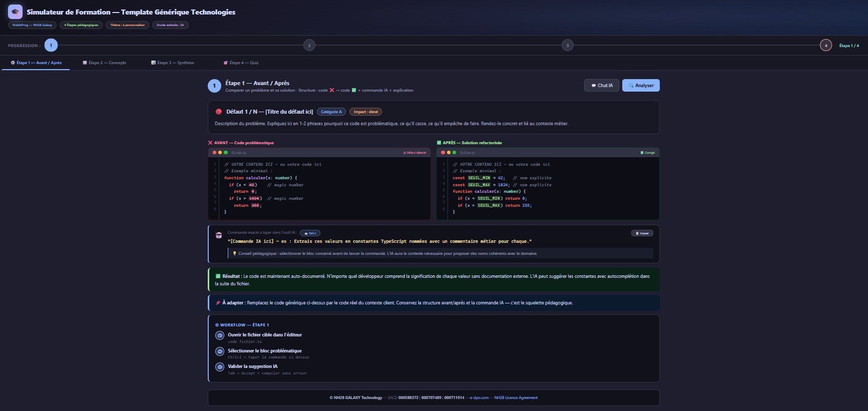Click workflow step 2 circle icon

click(220, 351)
